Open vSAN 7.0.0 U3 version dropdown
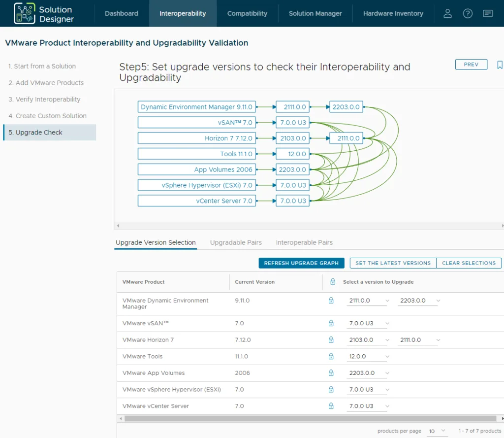The image size is (504, 438). [368, 323]
